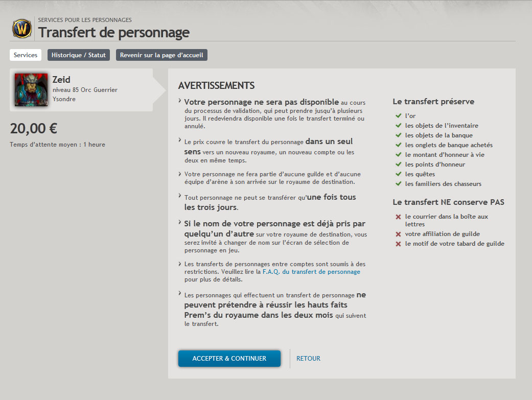Image resolution: width=532 pixels, height=400 pixels.
Task: Select the Services tab
Action: (x=26, y=55)
